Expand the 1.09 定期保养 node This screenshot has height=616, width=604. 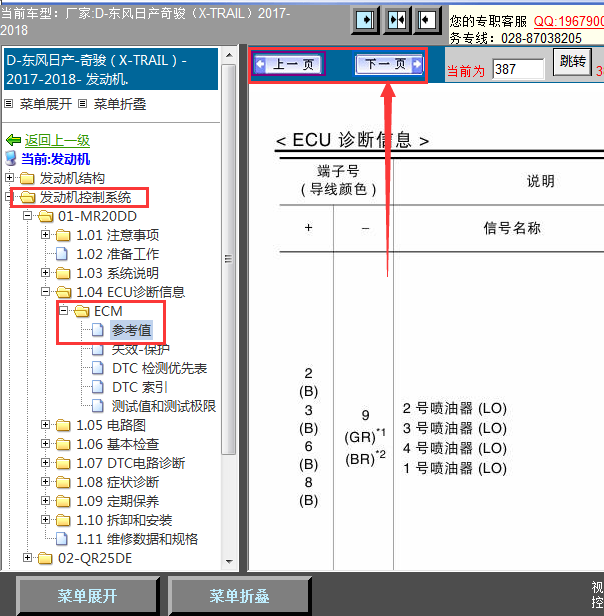(46, 500)
